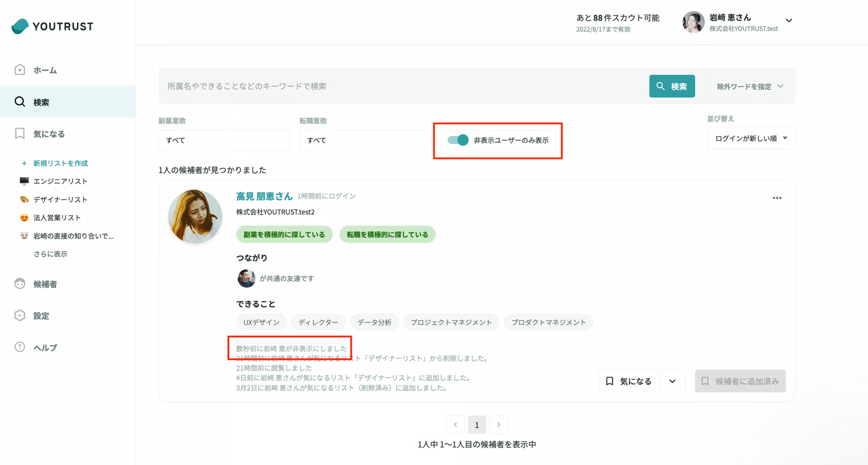Click the 新規リストを作成 link
The width and height of the screenshot is (868, 465).
click(60, 163)
